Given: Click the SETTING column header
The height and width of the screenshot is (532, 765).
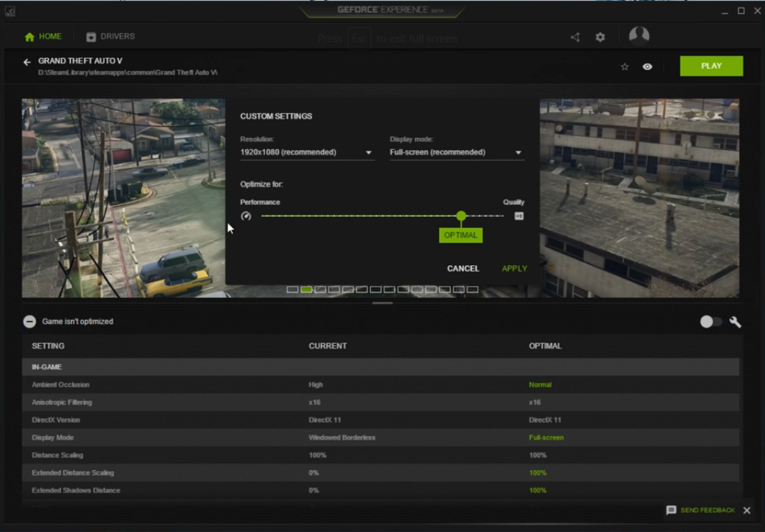Looking at the screenshot, I should pos(48,346).
